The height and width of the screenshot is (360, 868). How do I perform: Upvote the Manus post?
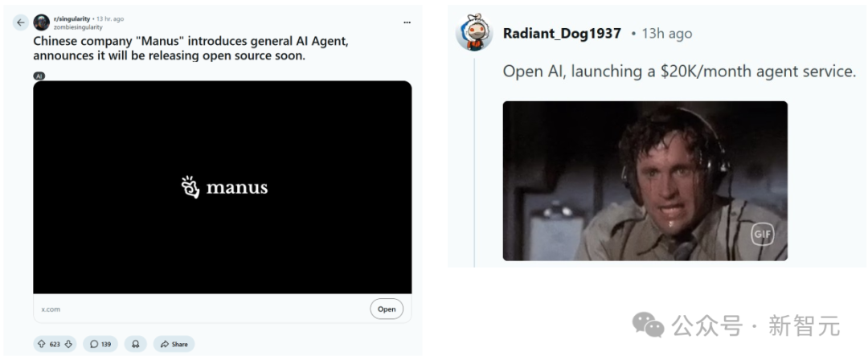[42, 344]
